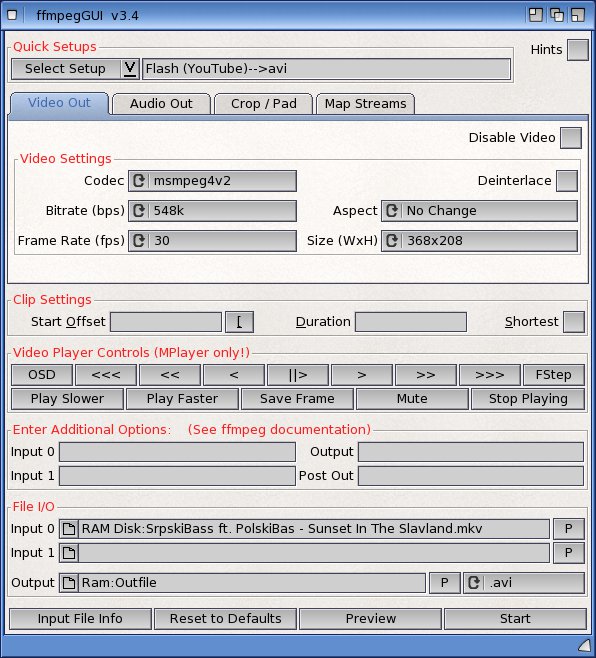This screenshot has width=596, height=658.
Task: Click the P button for Input 0
Action: pyautogui.click(x=569, y=529)
